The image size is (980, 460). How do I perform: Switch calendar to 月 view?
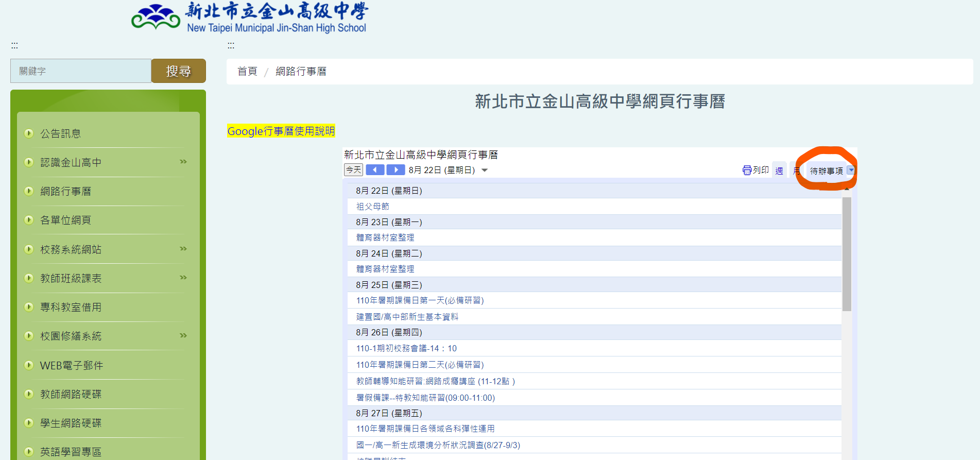796,171
